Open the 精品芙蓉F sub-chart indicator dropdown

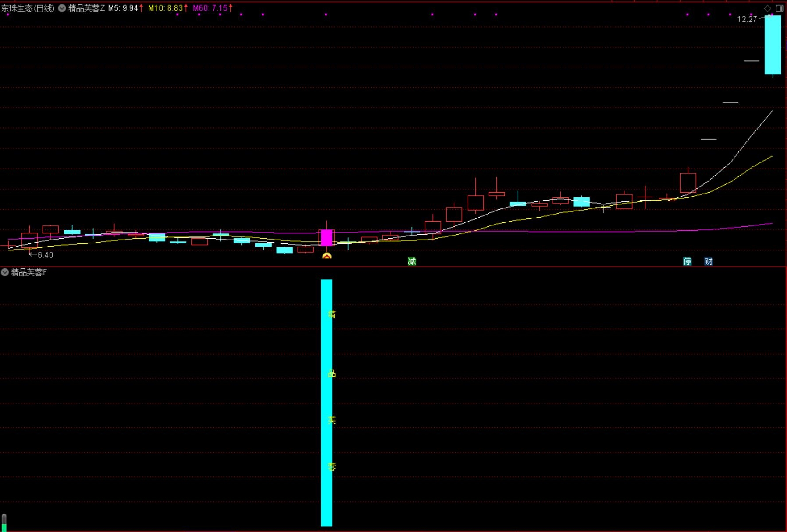pyautogui.click(x=5, y=272)
